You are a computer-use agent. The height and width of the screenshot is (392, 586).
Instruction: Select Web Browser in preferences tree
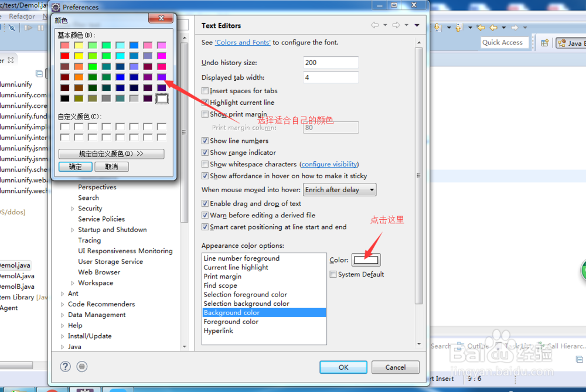(x=99, y=272)
